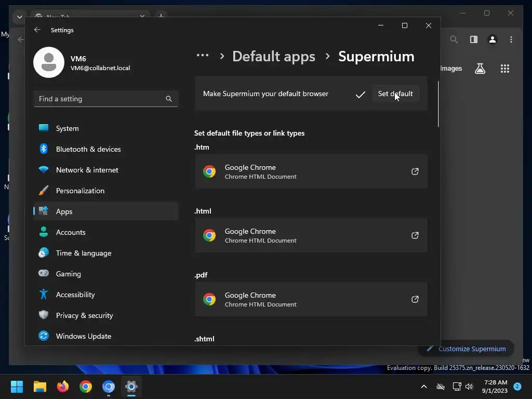Click the Supermium browser search icon
Screen dimensions: 532x399
point(454,39)
